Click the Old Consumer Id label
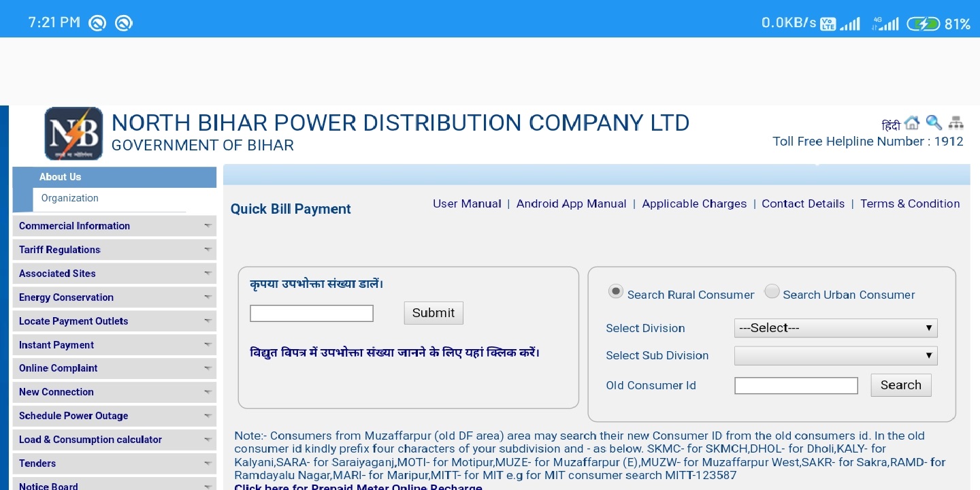The height and width of the screenshot is (490, 980). [651, 385]
